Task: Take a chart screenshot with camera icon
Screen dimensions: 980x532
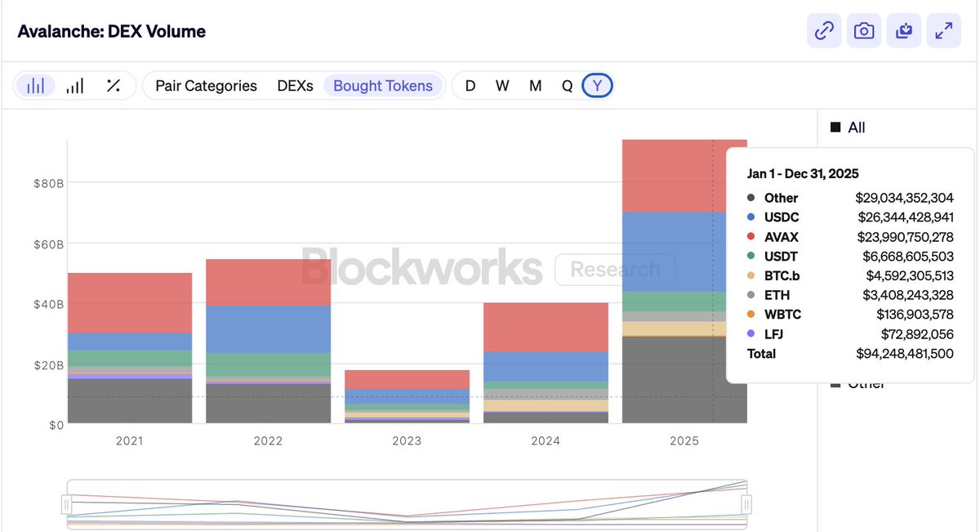Action: 864,31
